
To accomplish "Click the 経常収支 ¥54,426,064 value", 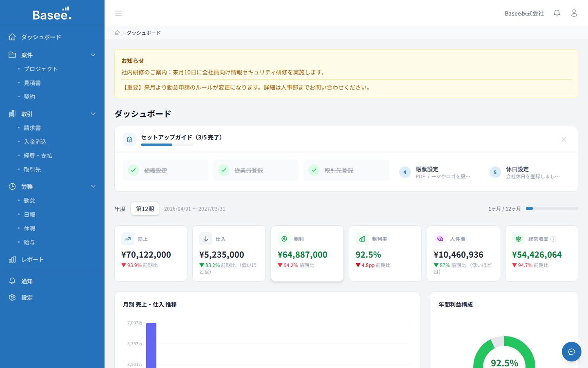I will coord(537,254).
